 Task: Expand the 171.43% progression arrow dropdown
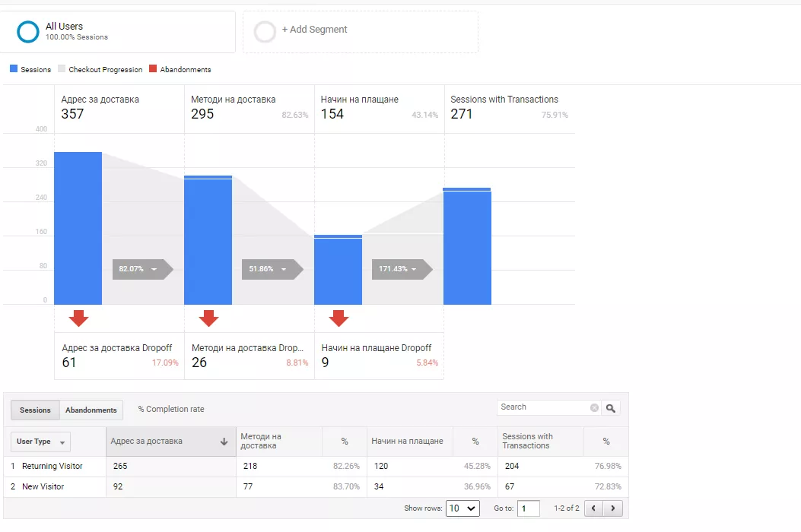(414, 269)
